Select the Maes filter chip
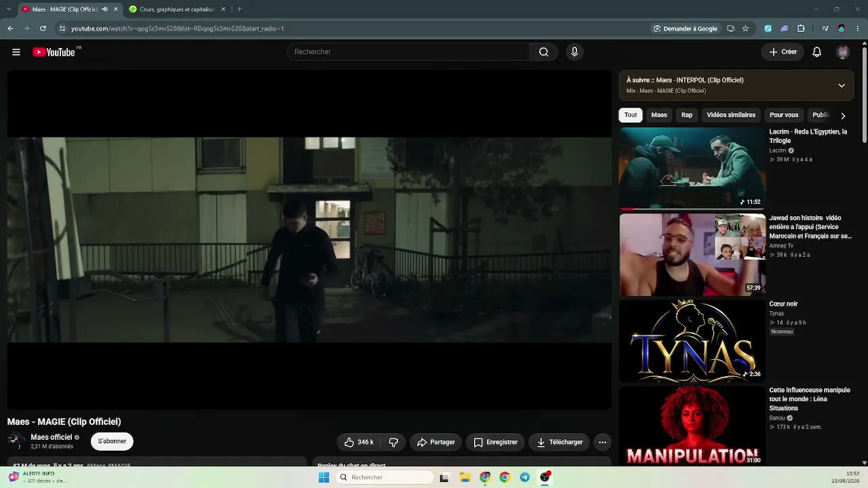868x488 pixels. tap(659, 115)
